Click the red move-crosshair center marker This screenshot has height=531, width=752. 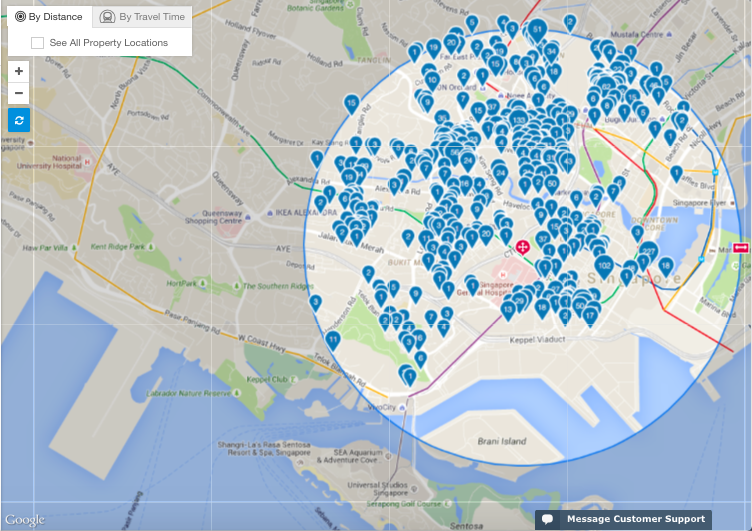(522, 248)
